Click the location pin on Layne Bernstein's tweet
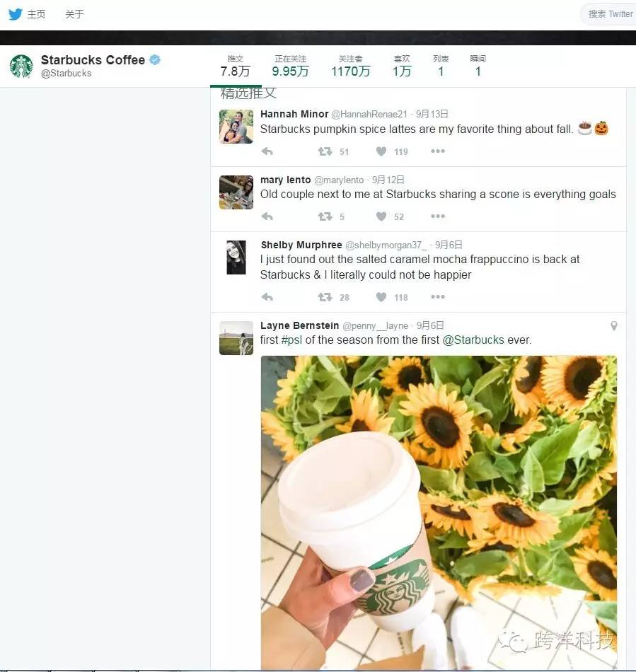Image resolution: width=636 pixels, height=672 pixels. click(x=613, y=326)
